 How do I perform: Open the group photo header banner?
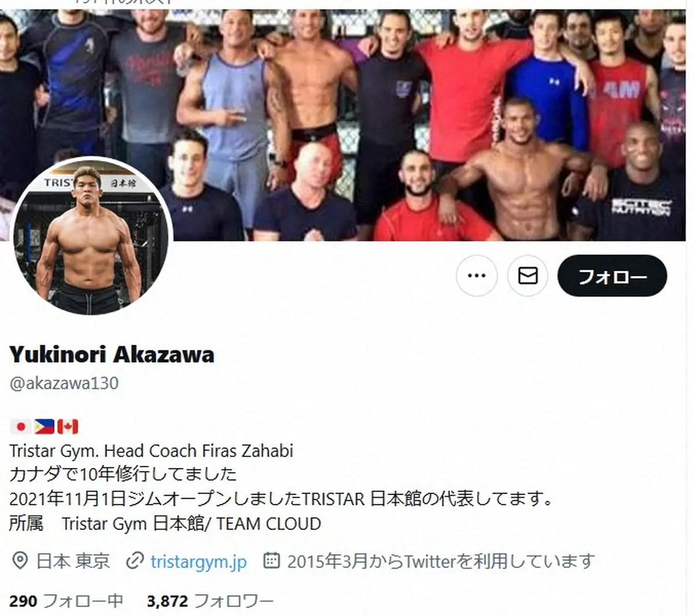[x=347, y=120]
